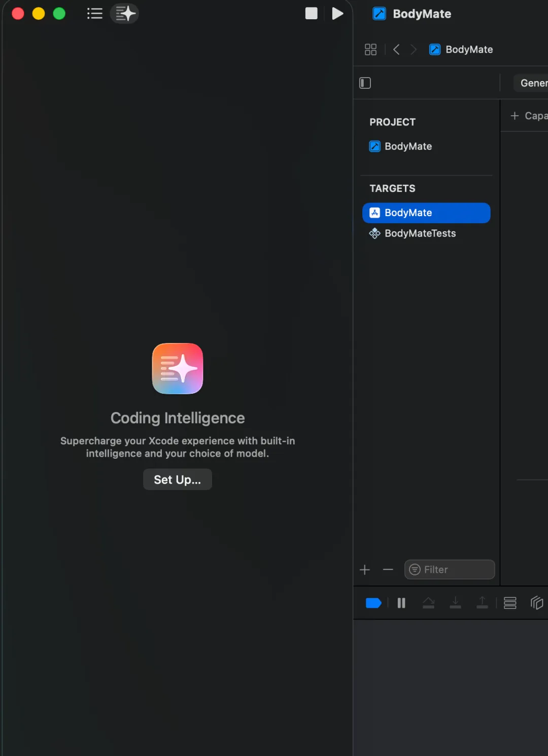Click the Step Into debug icon

tap(456, 603)
